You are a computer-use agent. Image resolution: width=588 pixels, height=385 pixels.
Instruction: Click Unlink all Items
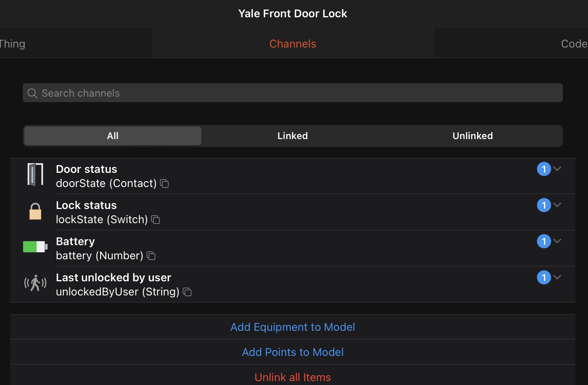(292, 377)
